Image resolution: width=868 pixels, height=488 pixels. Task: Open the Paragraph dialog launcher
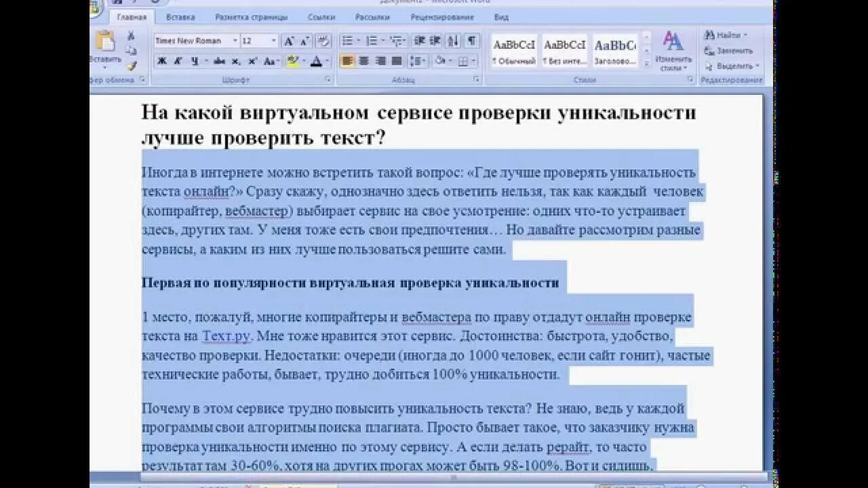coord(477,79)
